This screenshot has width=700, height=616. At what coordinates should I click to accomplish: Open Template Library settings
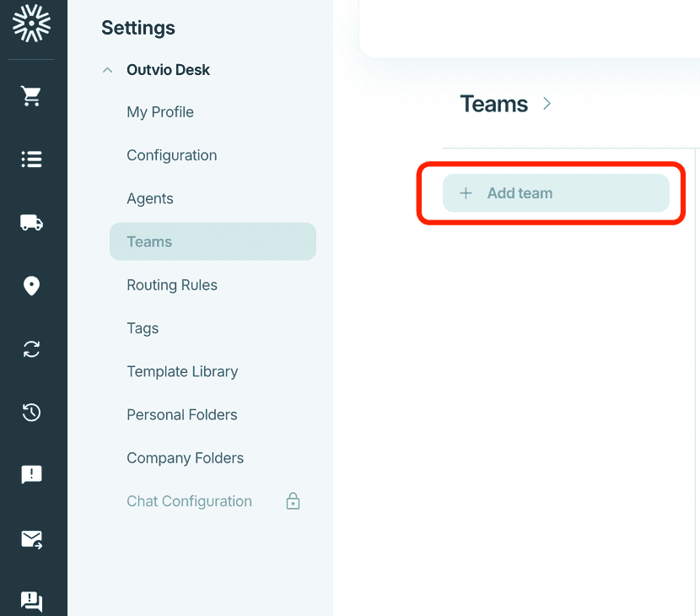pos(182,371)
